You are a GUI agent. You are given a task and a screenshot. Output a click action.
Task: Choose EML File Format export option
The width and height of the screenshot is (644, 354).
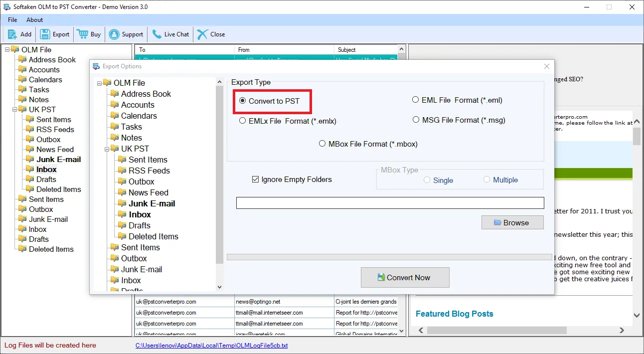pyautogui.click(x=415, y=100)
